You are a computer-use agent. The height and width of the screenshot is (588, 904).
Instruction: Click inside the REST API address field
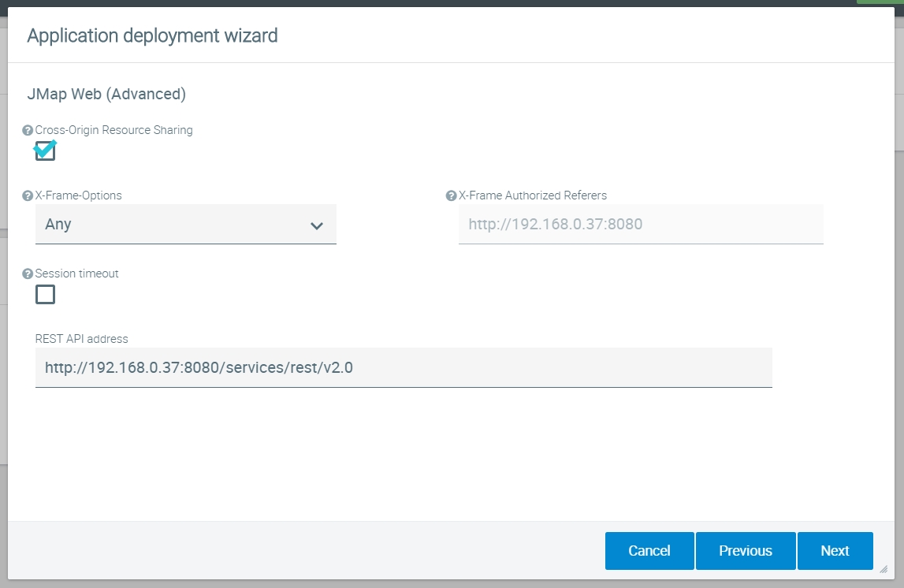click(x=403, y=367)
